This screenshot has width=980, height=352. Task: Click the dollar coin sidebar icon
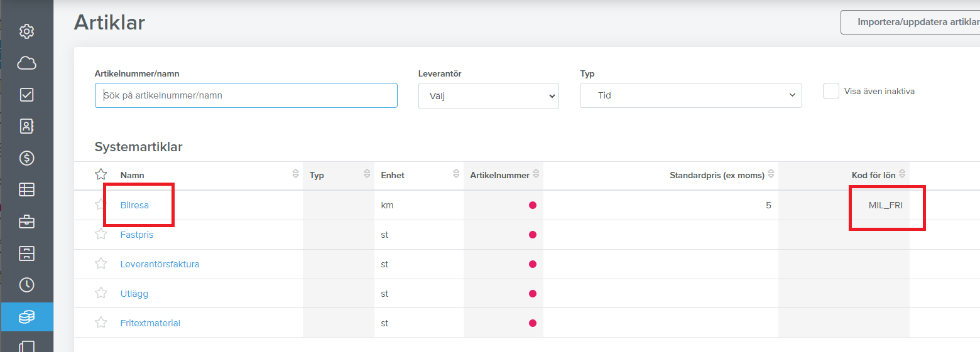pos(26,158)
